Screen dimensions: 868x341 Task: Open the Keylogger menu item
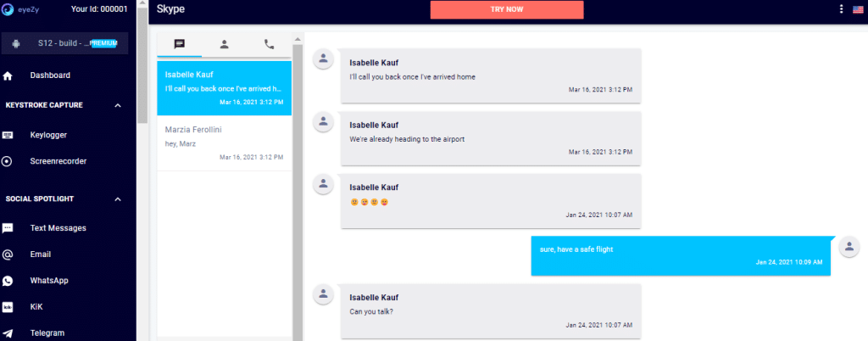[48, 135]
